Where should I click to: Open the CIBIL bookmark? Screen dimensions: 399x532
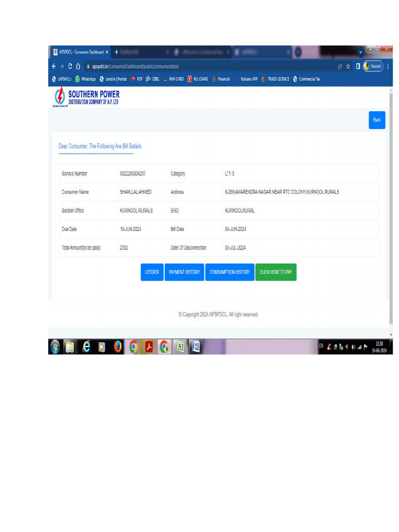point(152,79)
